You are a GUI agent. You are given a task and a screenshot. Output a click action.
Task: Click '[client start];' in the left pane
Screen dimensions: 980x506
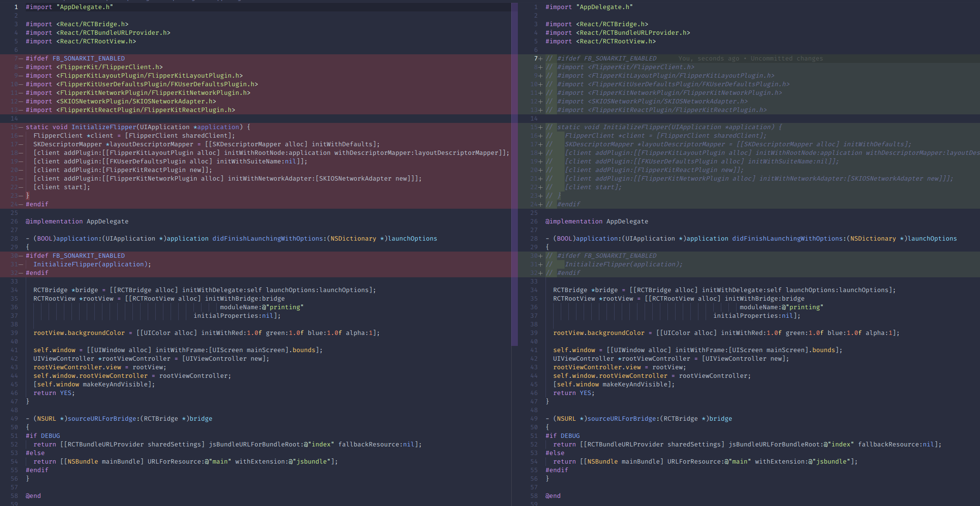click(x=62, y=187)
